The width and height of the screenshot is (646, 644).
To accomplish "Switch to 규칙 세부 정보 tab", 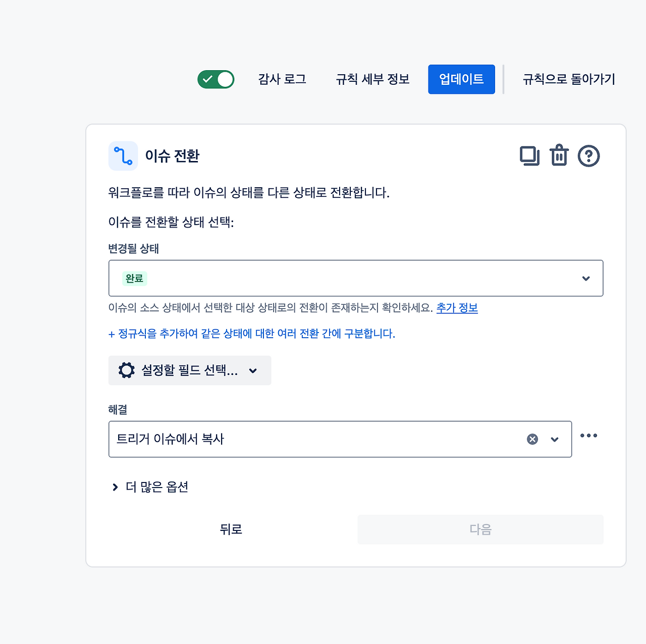I will coord(372,79).
